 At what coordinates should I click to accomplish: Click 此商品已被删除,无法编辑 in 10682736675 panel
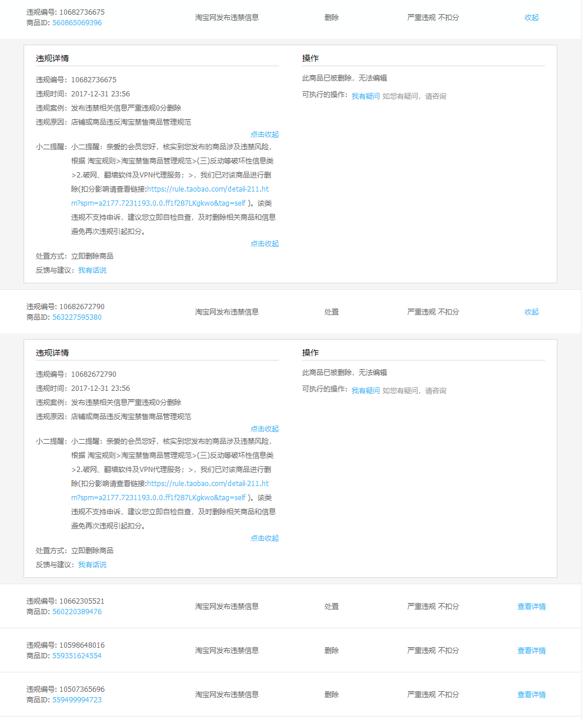(345, 78)
